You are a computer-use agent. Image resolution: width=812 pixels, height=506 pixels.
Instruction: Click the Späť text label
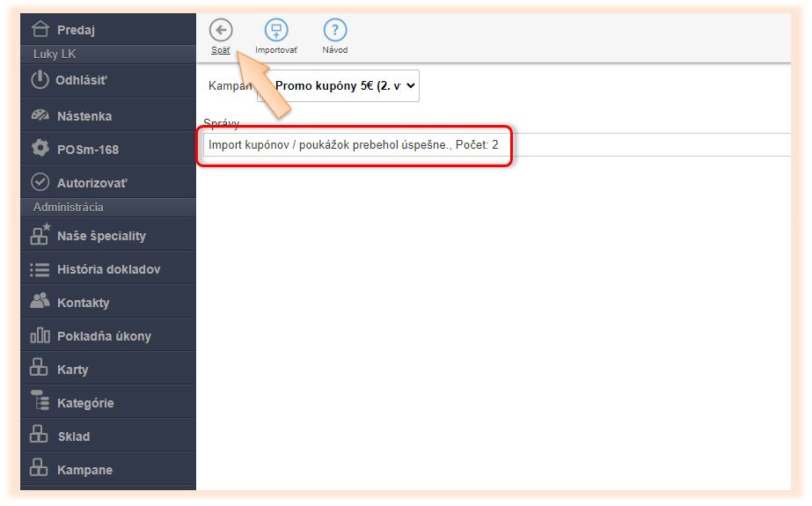[221, 50]
